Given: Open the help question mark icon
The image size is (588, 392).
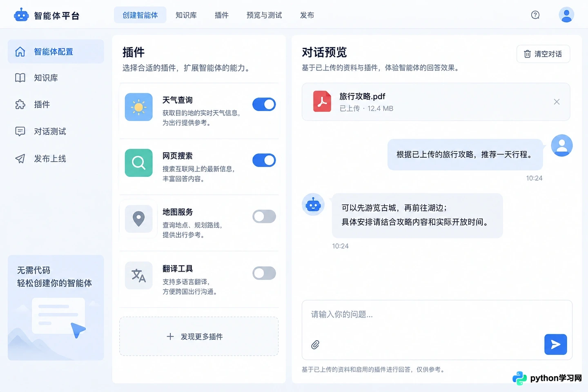Looking at the screenshot, I should (535, 15).
